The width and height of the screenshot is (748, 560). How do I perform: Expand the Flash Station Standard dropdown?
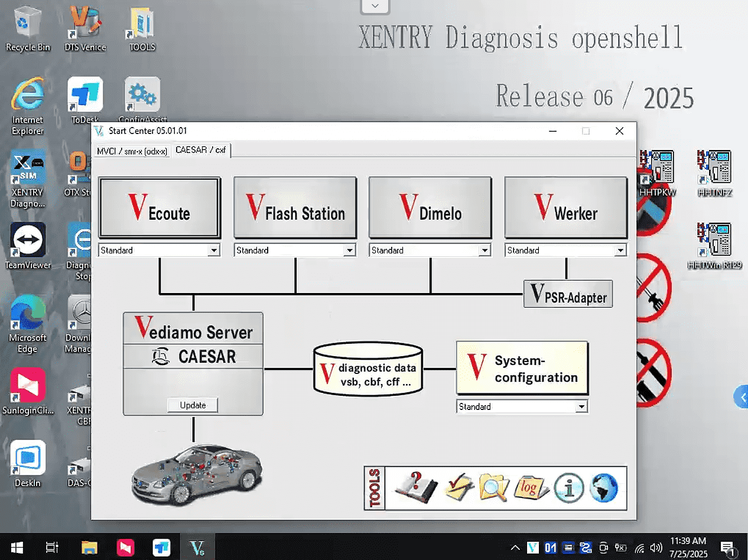[350, 250]
